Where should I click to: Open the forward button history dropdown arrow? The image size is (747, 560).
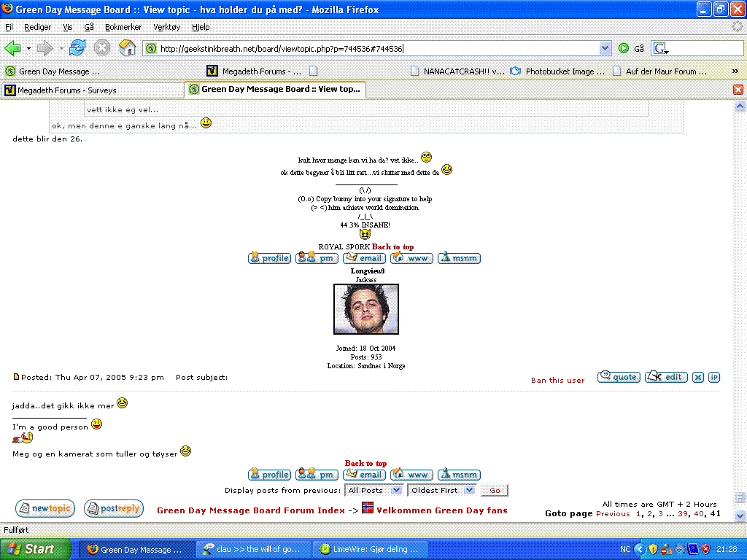coord(61,48)
